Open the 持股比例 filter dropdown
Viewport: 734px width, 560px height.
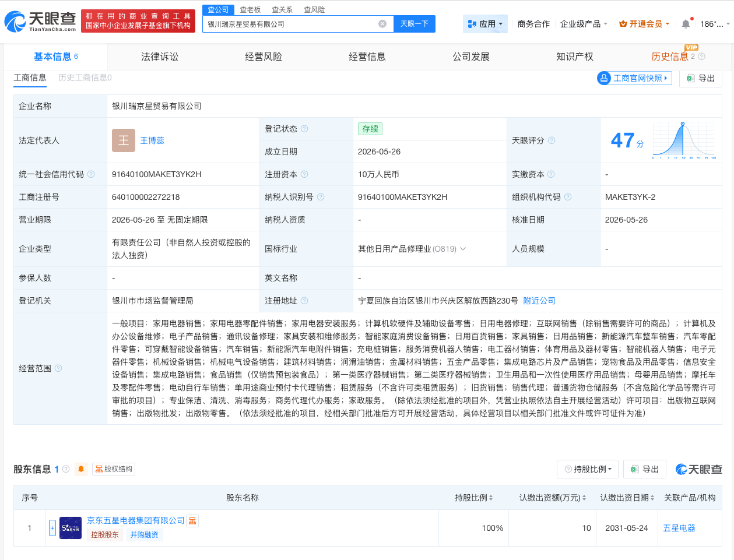tap(588, 469)
